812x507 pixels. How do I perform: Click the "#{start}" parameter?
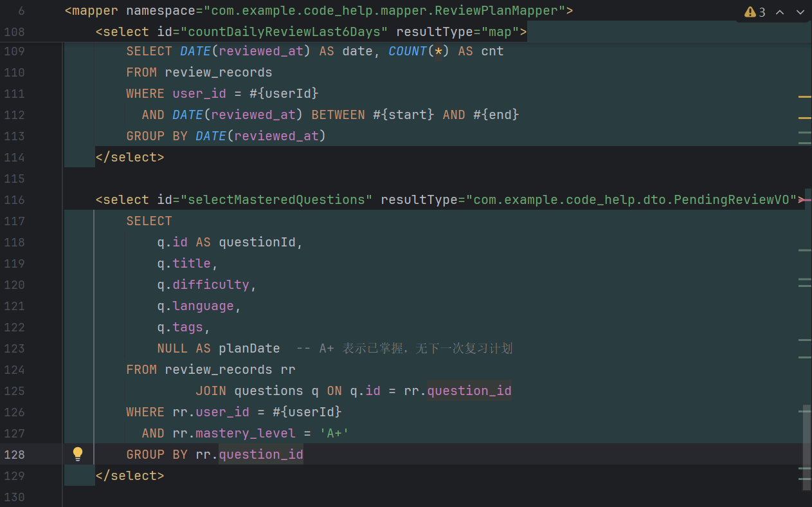tap(404, 115)
